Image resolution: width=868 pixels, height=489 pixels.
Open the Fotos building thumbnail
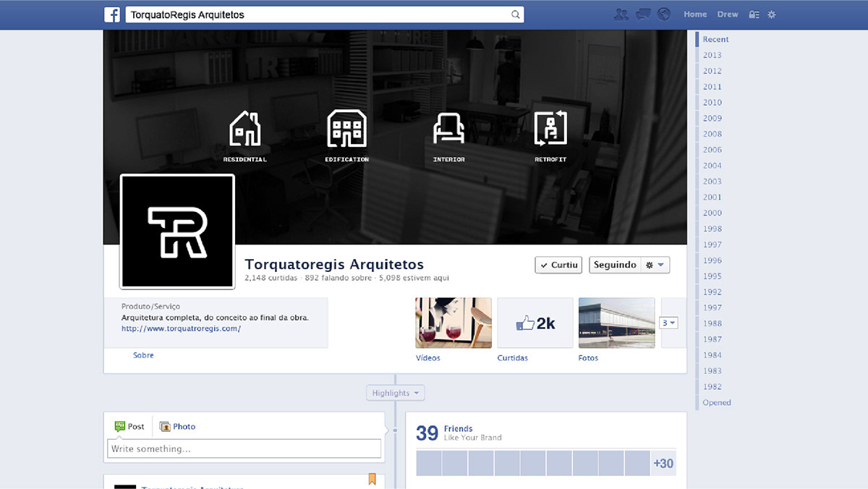[617, 323]
